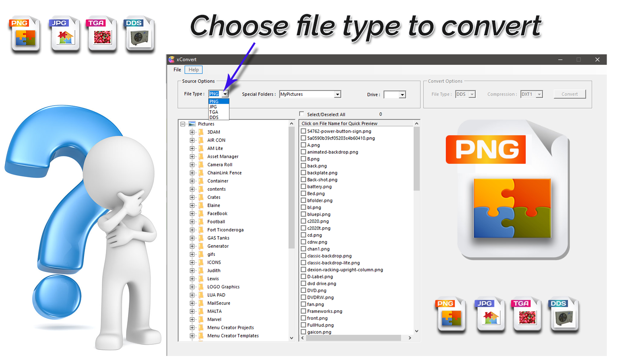Click the file list vertical scrollbar thumb
This screenshot has height=362, width=644.
417,158
